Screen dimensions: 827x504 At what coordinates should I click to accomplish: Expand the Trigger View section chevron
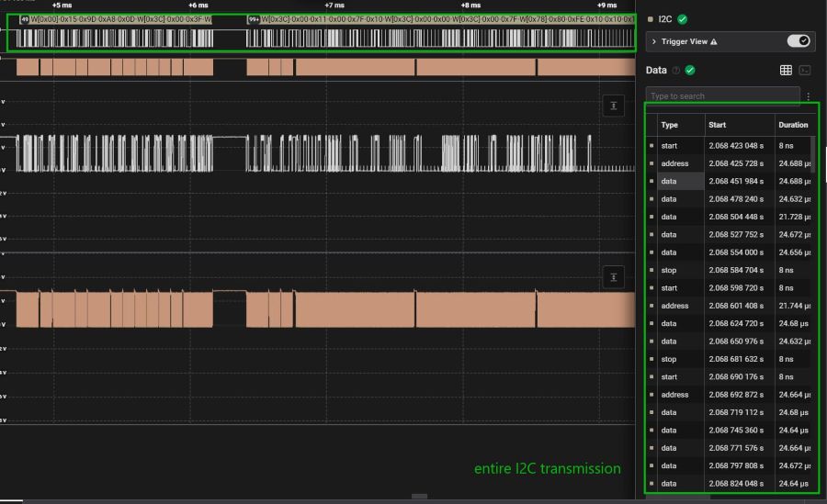coord(654,41)
